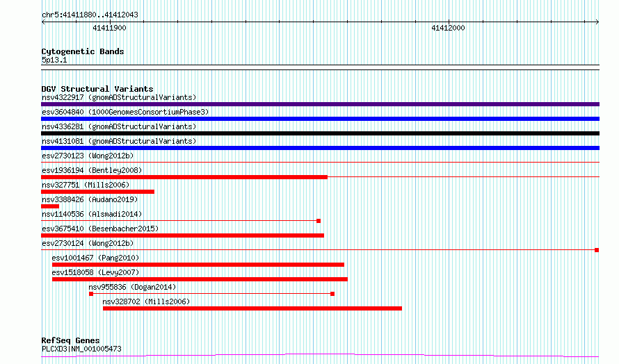
Task: Click the 41411900 ruler coordinate
Action: click(x=109, y=28)
